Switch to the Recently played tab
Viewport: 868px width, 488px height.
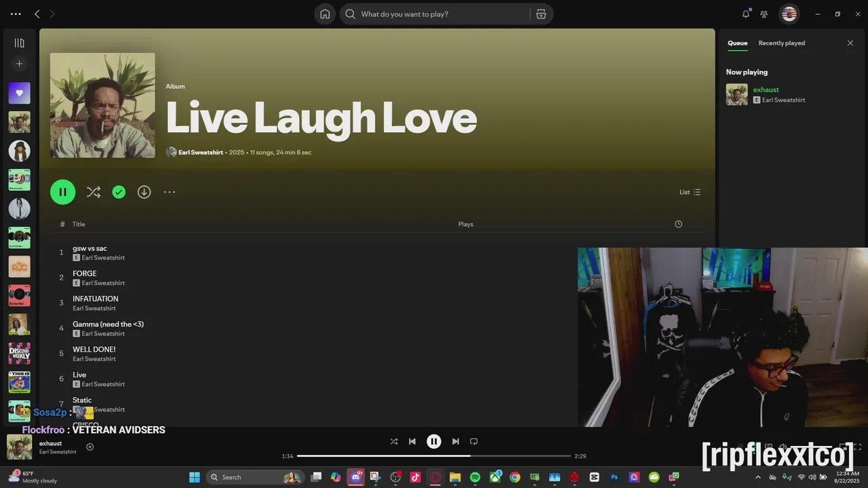781,43
